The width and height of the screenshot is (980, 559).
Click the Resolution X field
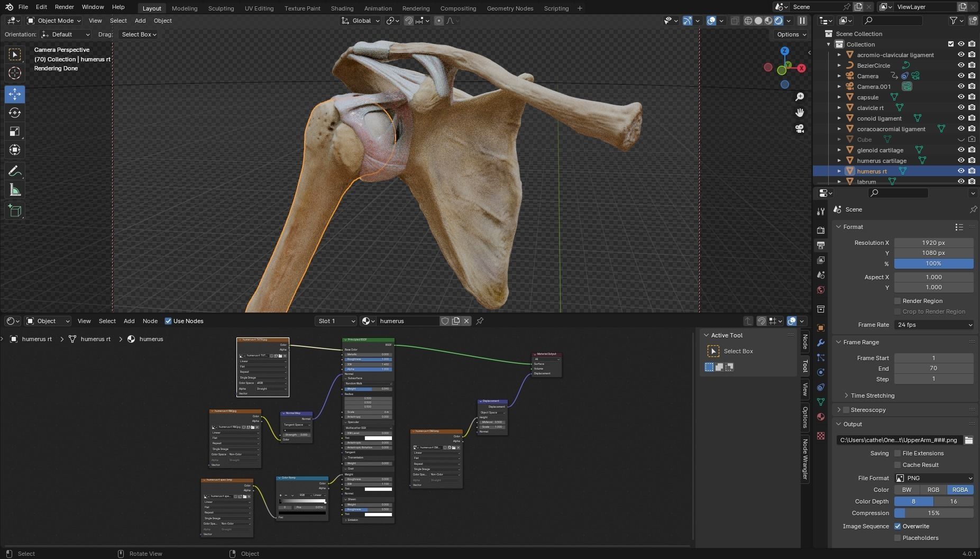(933, 243)
